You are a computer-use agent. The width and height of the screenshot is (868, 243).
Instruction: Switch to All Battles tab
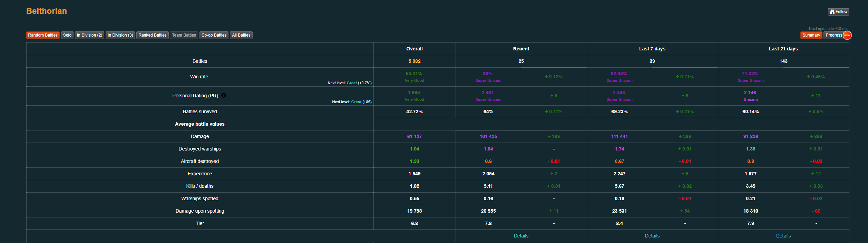[241, 35]
